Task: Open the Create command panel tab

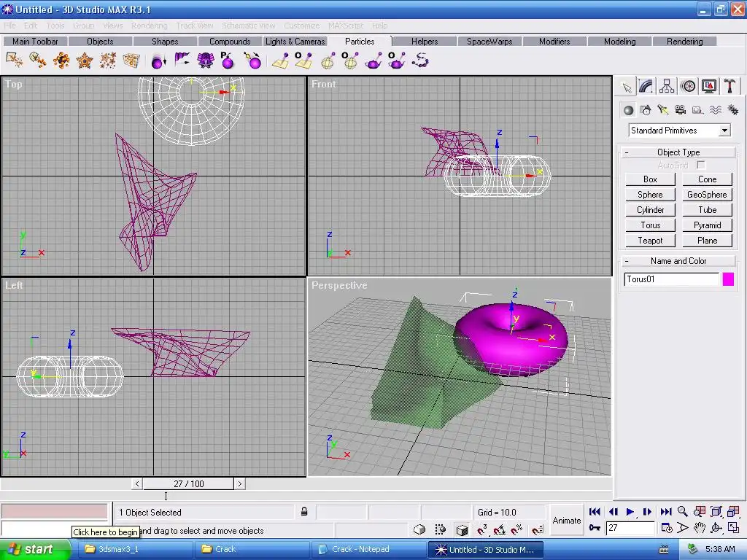Action: 627,87
